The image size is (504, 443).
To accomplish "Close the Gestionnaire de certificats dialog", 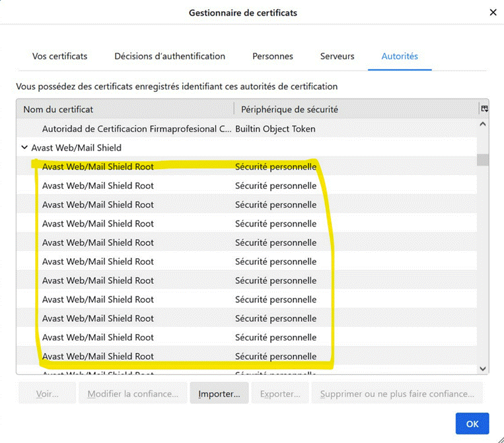I will pos(493,13).
